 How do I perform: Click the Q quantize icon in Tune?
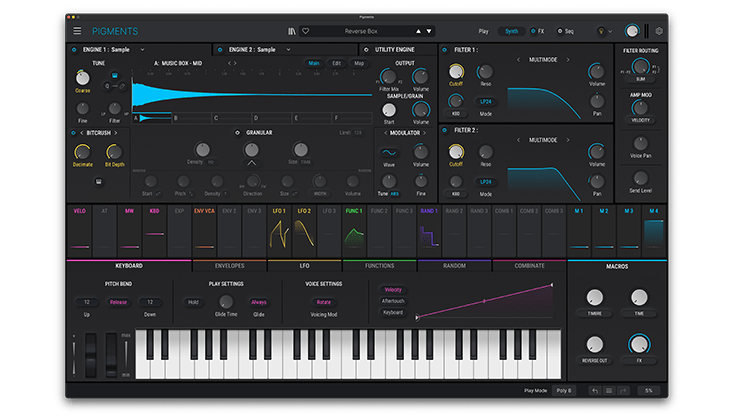pos(107,86)
